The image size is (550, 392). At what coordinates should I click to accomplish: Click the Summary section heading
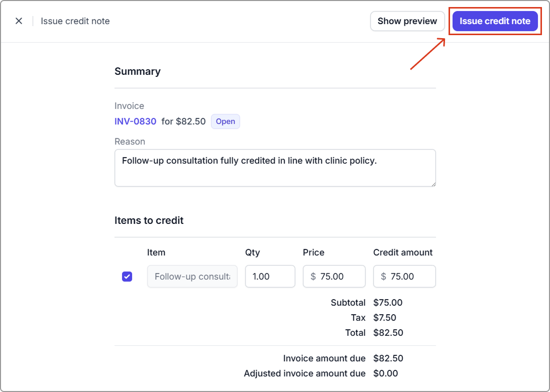coord(138,71)
